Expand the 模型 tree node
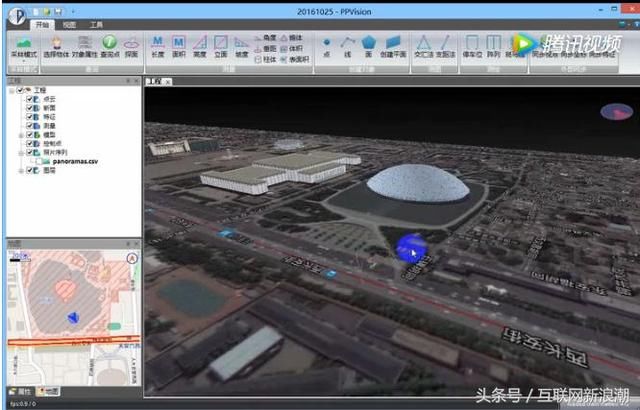Image resolution: width=640 pixels, height=410 pixels. (20, 135)
